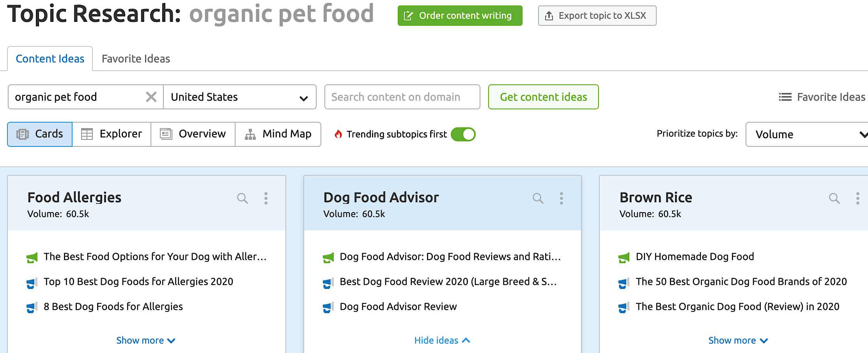
Task: Collapse Hide ideas on Dog Food Advisor card
Action: [442, 341]
